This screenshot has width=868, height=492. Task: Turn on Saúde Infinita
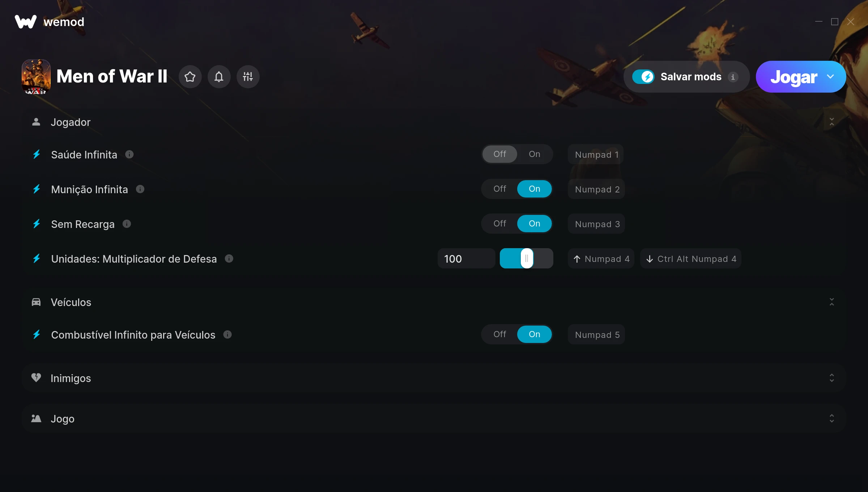[534, 154]
